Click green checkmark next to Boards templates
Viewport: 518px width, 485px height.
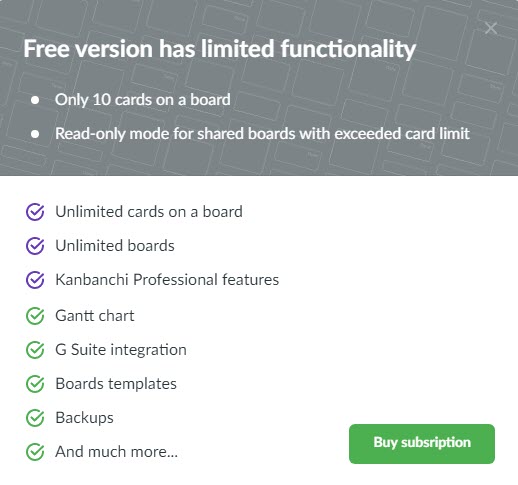35,384
